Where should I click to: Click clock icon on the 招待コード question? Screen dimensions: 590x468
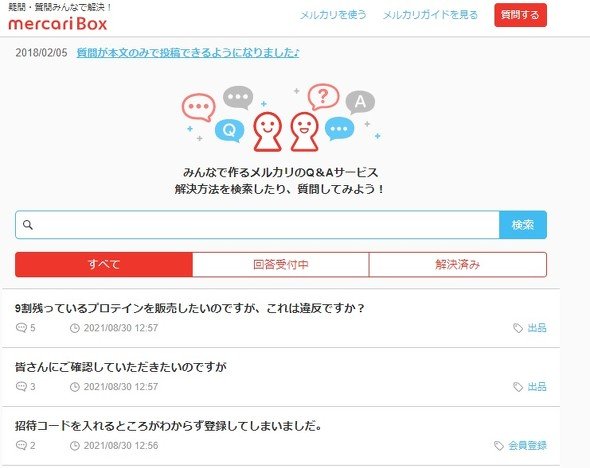coord(75,446)
